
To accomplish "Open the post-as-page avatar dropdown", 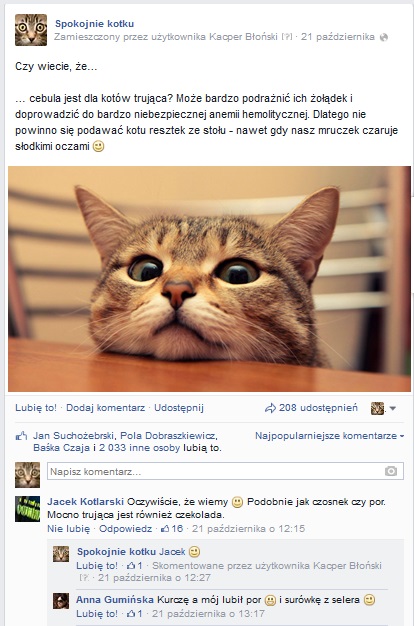I will click(383, 408).
